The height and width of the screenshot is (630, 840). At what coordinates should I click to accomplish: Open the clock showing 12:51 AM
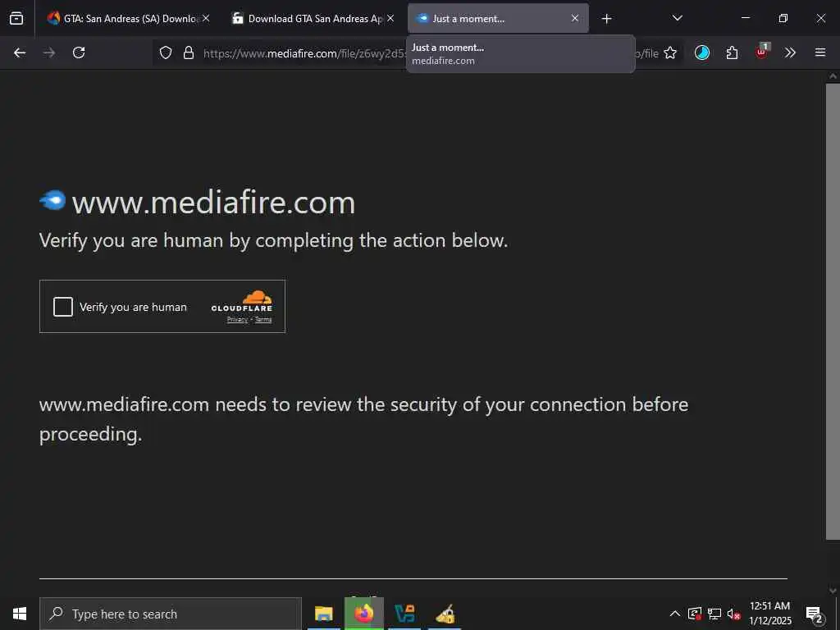click(x=769, y=614)
